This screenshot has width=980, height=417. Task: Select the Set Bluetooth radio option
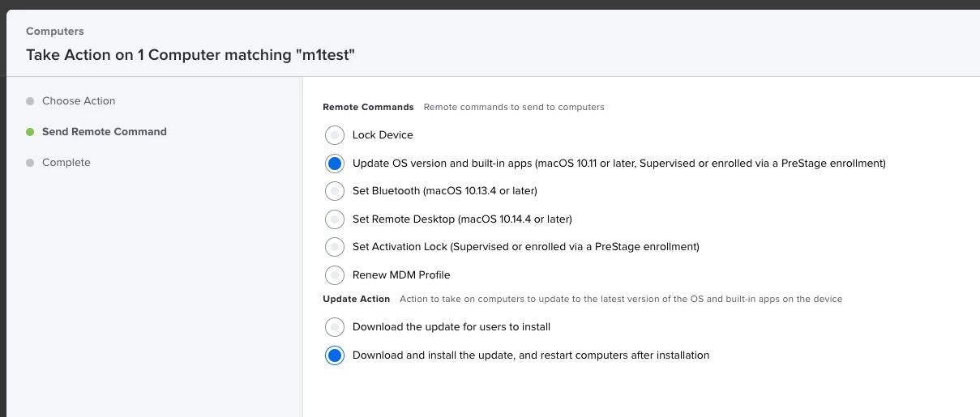[x=335, y=191]
